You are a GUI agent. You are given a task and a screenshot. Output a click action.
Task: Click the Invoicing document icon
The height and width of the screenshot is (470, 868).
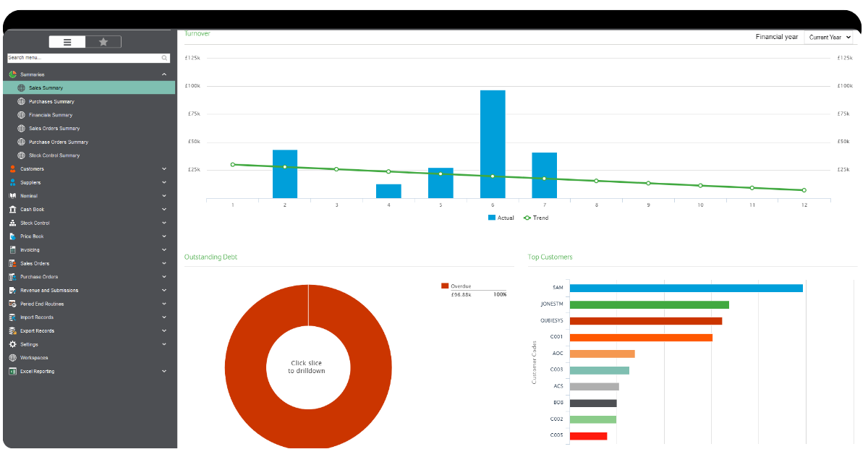(x=12, y=249)
